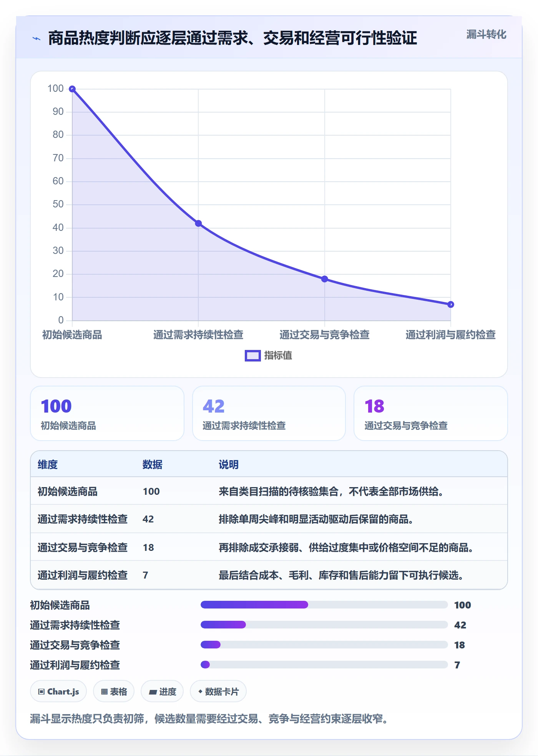
Task: Click the 通过需求持续性检查 progress bar
Action: click(324, 625)
